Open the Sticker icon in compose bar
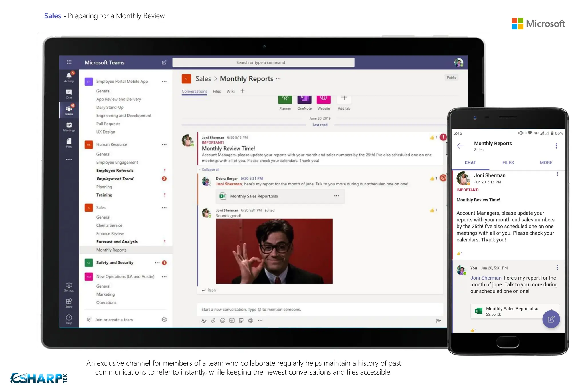 tap(241, 320)
